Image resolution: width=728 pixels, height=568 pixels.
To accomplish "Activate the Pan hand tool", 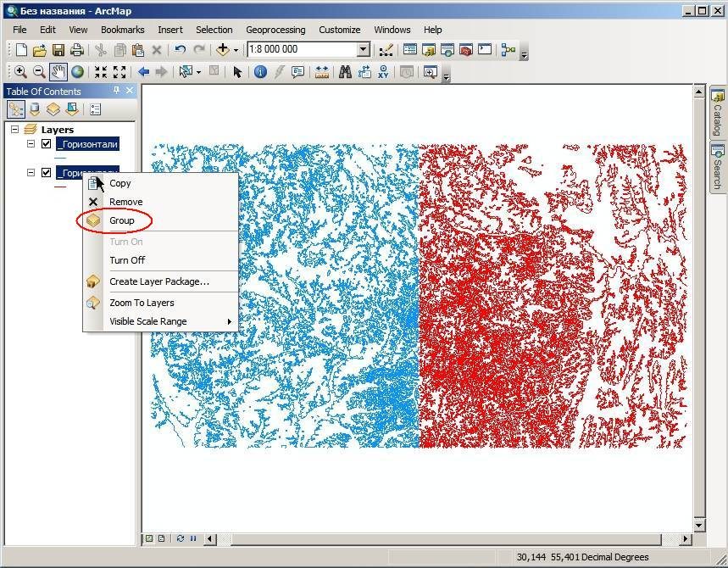I will click(58, 72).
